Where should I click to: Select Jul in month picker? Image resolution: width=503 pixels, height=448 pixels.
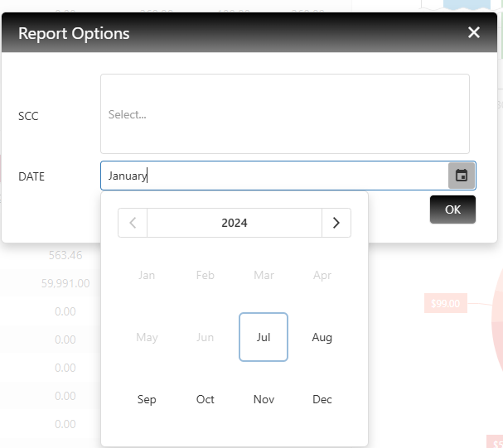[264, 337]
